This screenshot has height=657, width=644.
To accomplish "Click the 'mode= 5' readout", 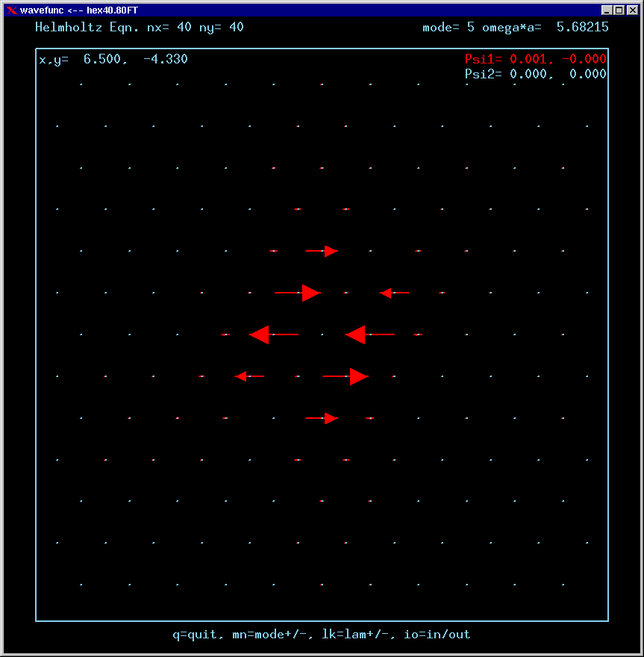I will [448, 27].
